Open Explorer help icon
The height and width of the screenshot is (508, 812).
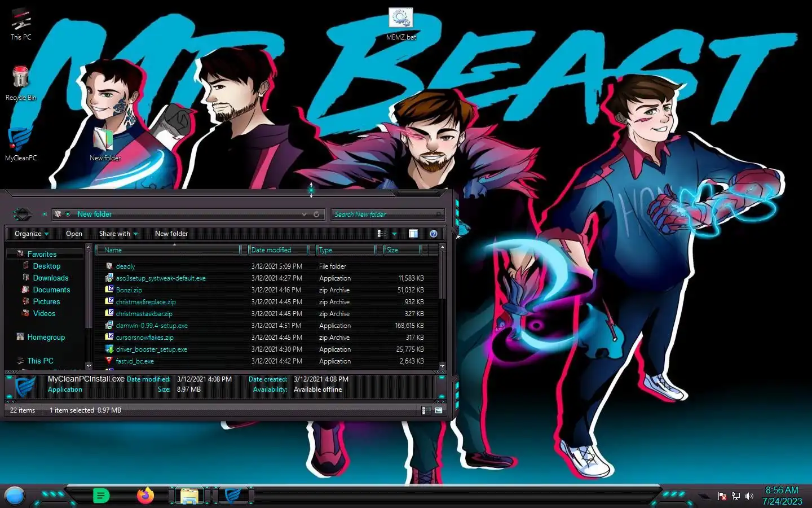point(434,234)
